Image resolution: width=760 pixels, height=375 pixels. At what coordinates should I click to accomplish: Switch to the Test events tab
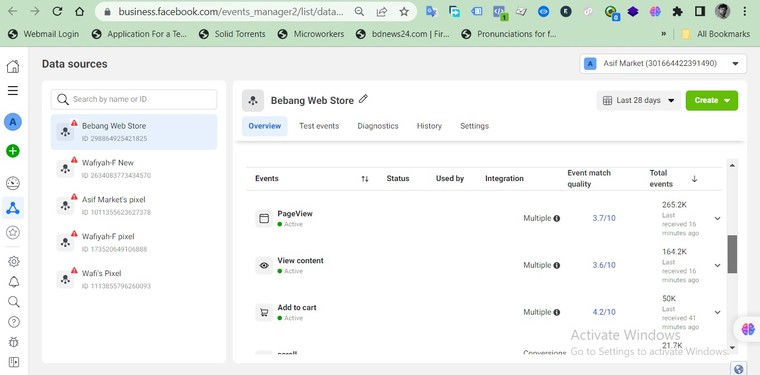pyautogui.click(x=319, y=126)
